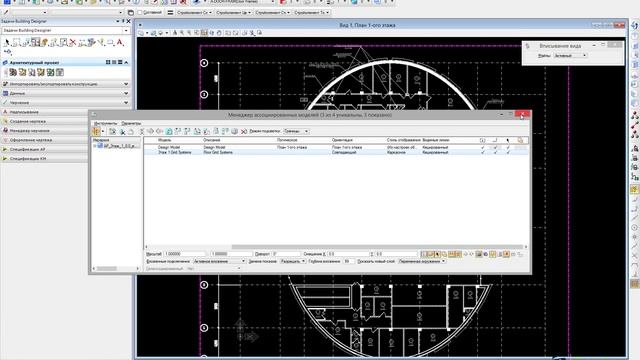The height and width of the screenshot is (360, 640).
Task: Sort by the Ориентация column header
Action: click(x=342, y=140)
